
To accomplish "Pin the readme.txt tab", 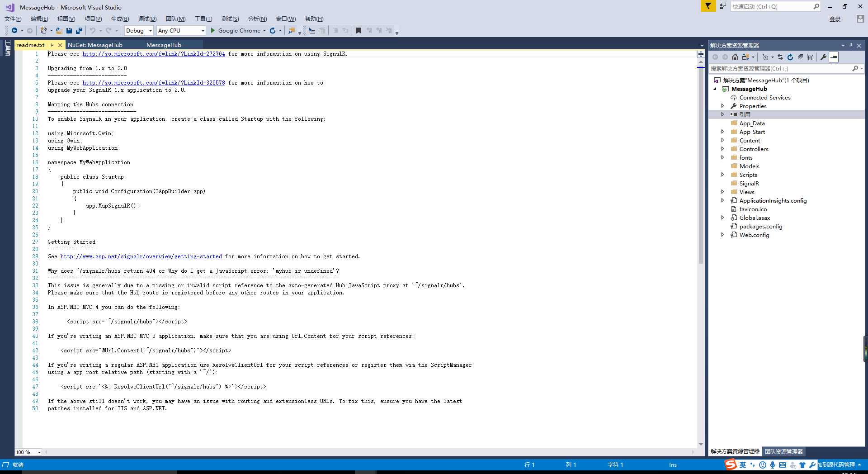I will [x=52, y=45].
